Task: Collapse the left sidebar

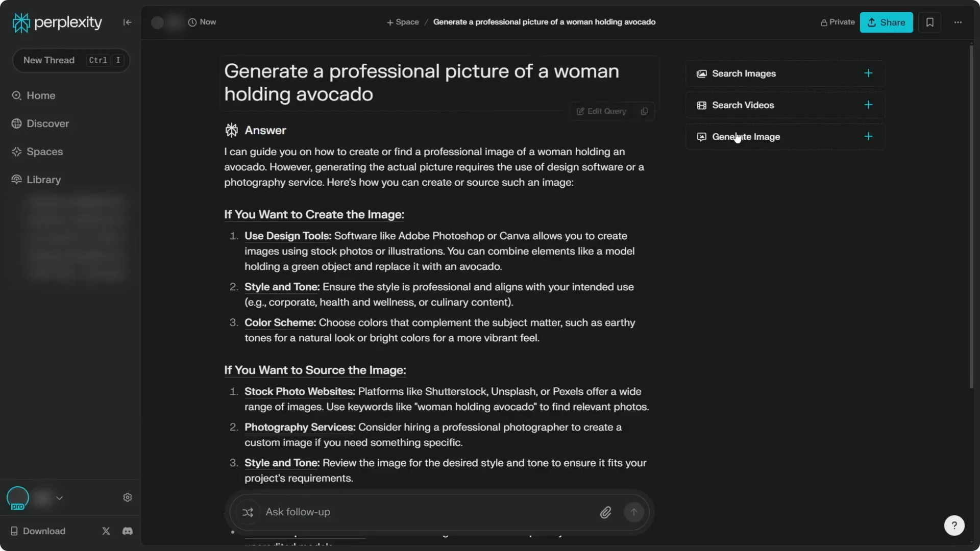Action: pos(127,22)
